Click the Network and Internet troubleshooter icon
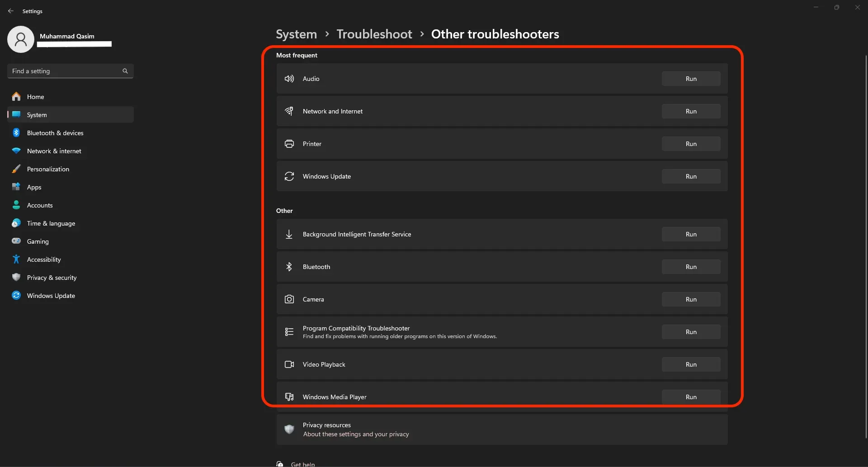Screen dimensions: 868x467 [x=289, y=111]
